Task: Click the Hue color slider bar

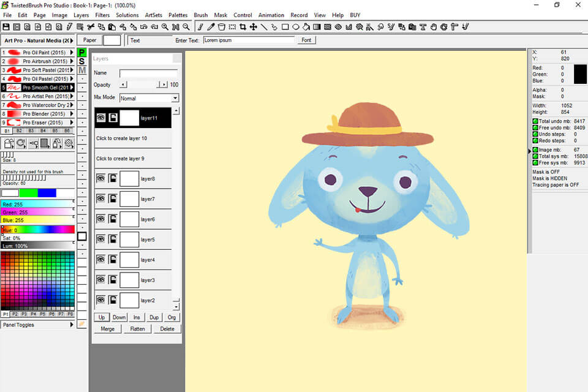Action: 38,230
